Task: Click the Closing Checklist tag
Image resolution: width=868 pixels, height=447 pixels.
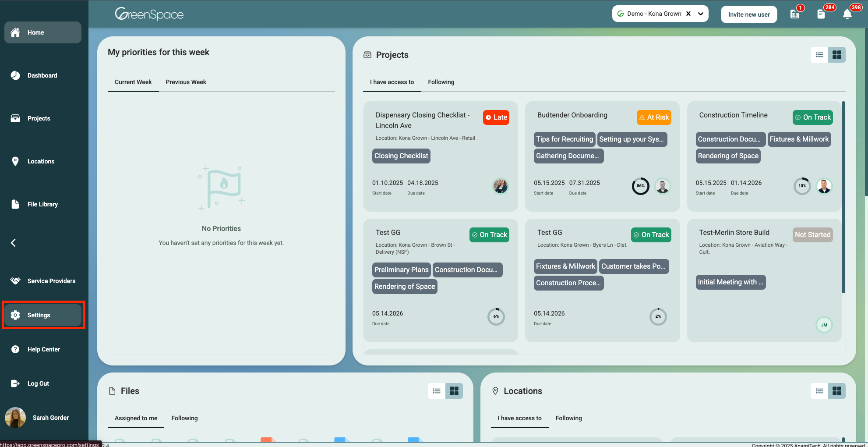Action: (x=401, y=156)
